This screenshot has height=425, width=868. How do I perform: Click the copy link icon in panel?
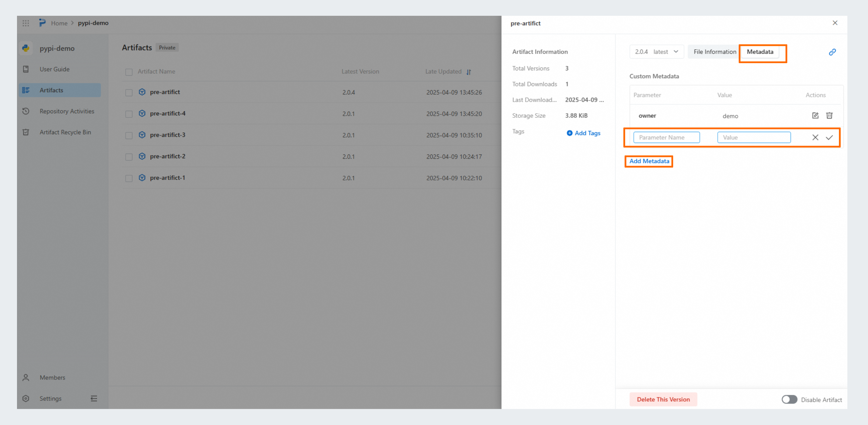832,52
